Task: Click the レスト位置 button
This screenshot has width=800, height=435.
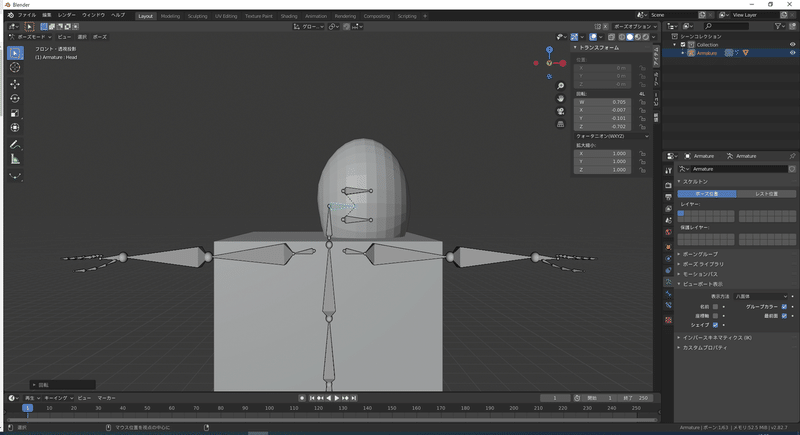Action: pyautogui.click(x=766, y=194)
